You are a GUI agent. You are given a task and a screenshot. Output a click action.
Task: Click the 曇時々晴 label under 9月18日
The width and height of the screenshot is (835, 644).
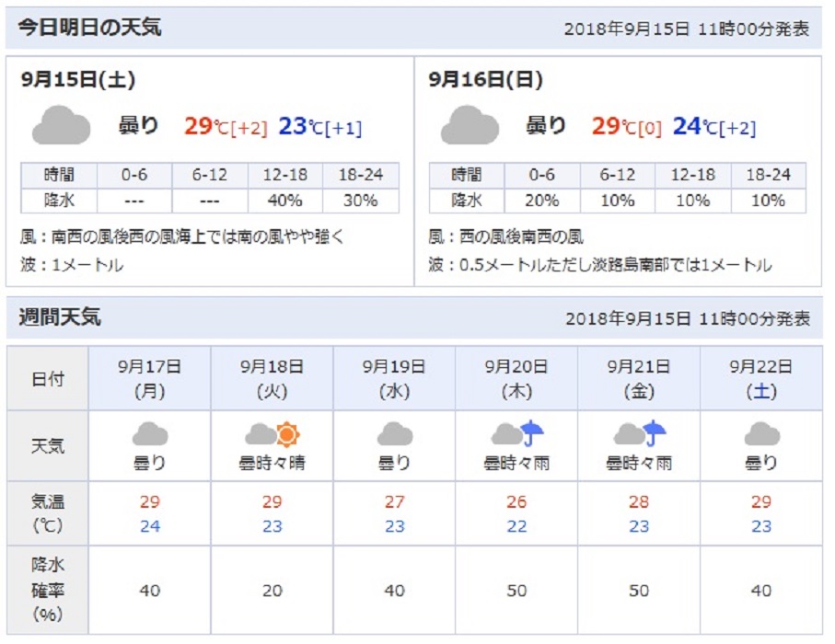273,463
